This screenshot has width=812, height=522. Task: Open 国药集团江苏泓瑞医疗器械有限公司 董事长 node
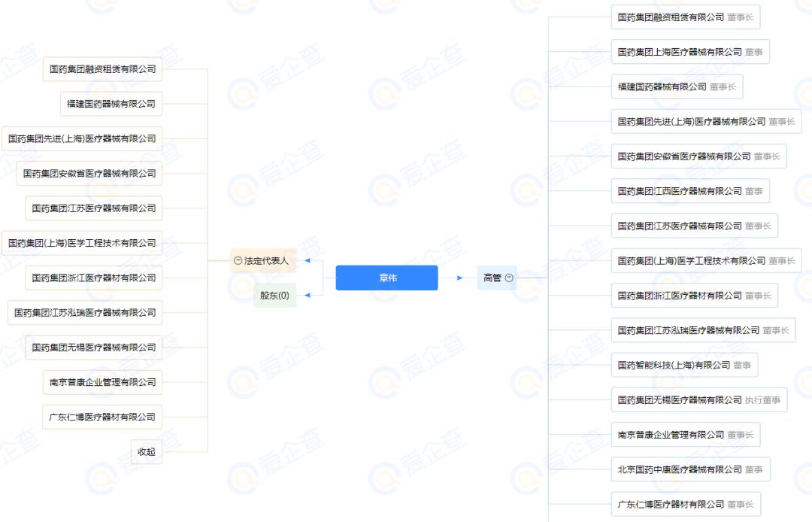pyautogui.click(x=703, y=330)
